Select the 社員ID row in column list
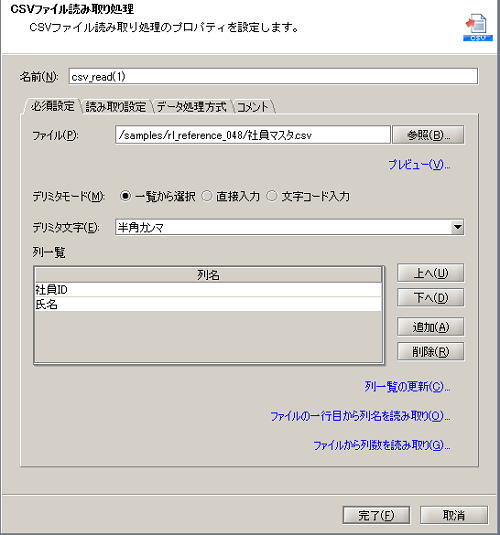Screen dimensions: 500x535 click(208, 290)
